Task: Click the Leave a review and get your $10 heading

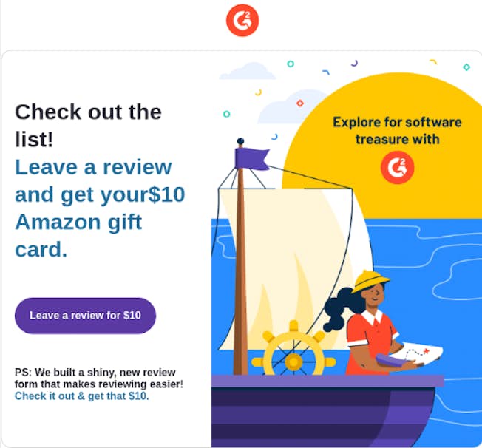Action: [x=100, y=208]
